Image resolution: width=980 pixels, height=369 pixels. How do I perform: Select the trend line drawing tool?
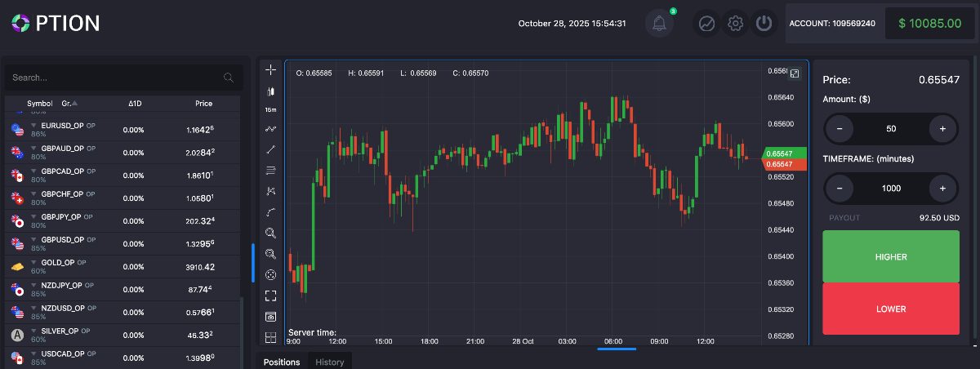click(x=271, y=149)
